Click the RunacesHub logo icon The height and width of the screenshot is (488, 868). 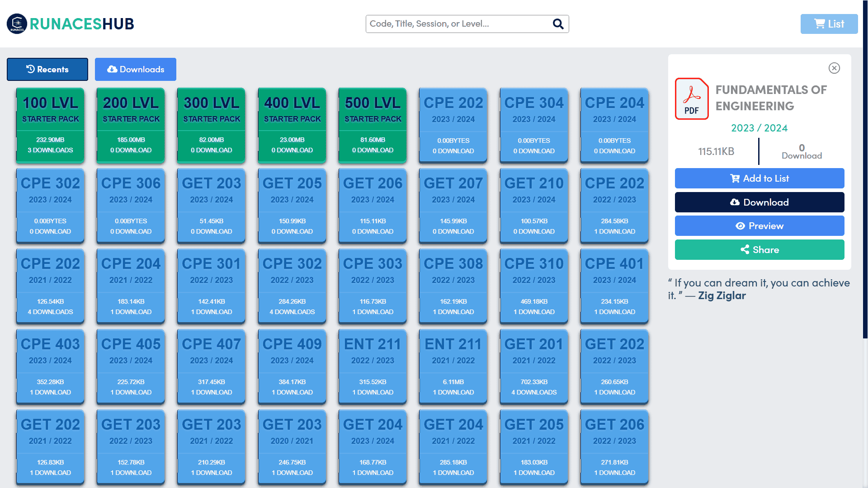pos(17,23)
